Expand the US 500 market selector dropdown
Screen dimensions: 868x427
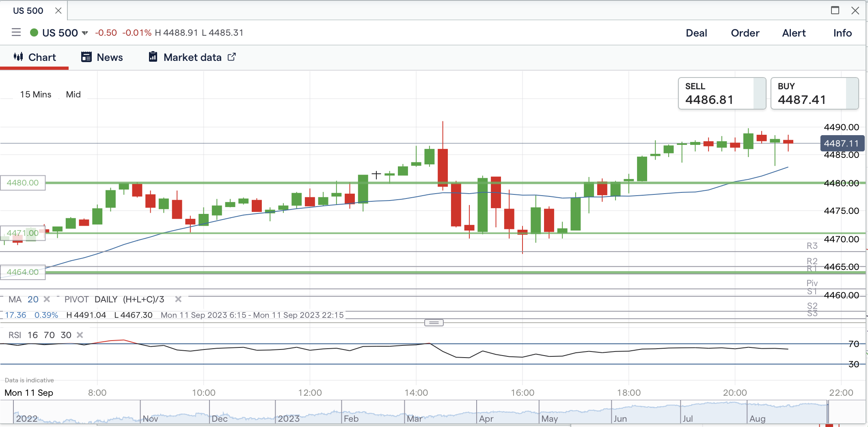(x=85, y=33)
